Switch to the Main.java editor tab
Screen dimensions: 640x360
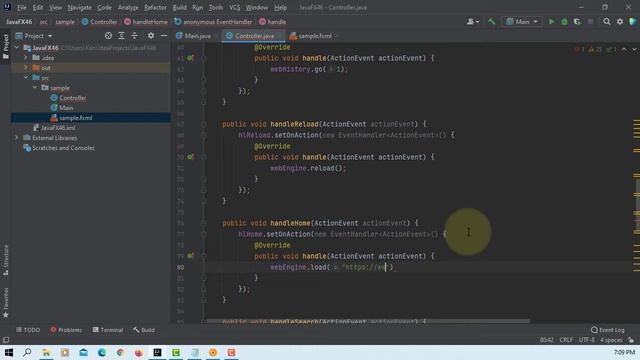[198, 36]
